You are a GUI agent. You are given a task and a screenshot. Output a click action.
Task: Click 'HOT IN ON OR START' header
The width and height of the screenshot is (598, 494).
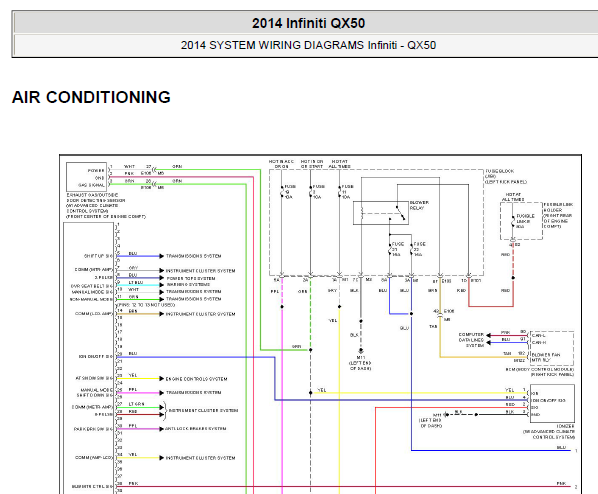(312, 164)
